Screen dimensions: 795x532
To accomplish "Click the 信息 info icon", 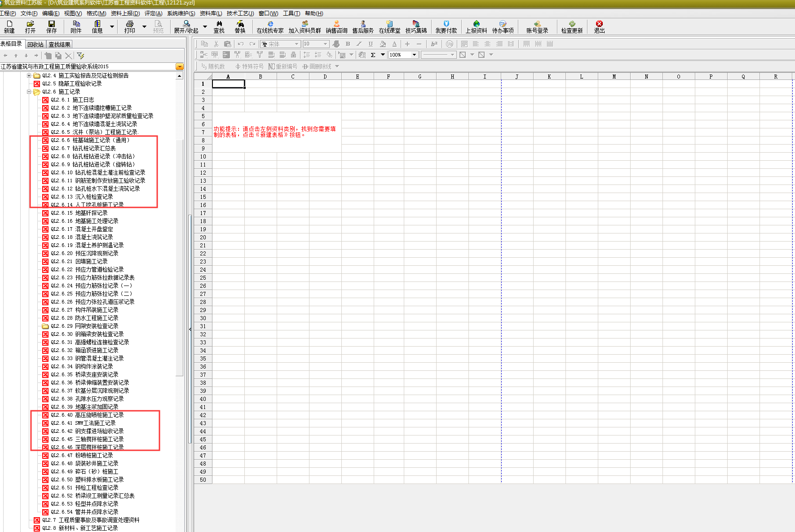I will [97, 27].
